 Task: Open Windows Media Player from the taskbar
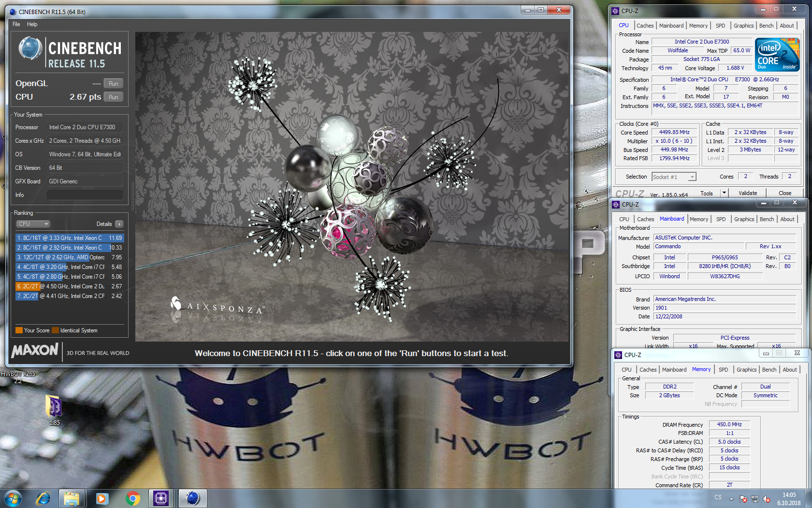(102, 498)
